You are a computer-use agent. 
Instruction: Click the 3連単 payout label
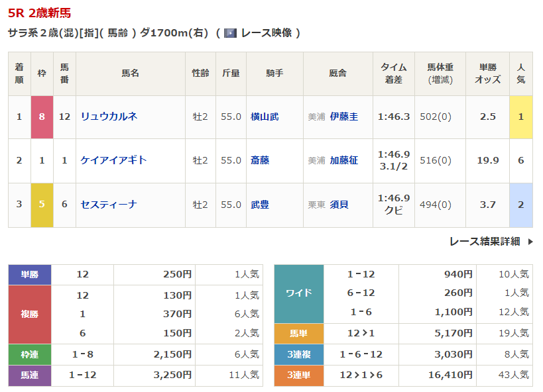point(299,375)
